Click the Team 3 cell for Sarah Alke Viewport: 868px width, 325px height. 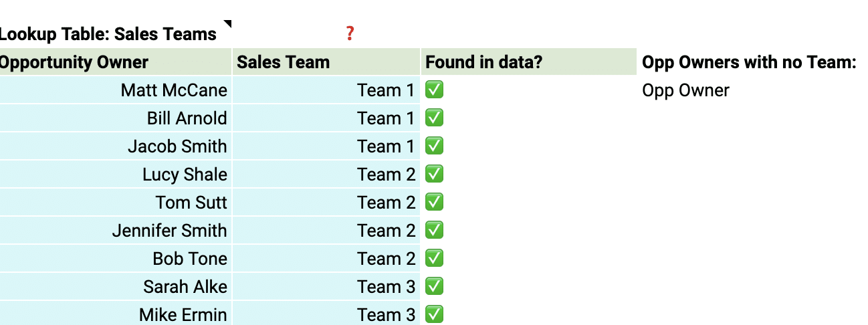(x=386, y=287)
